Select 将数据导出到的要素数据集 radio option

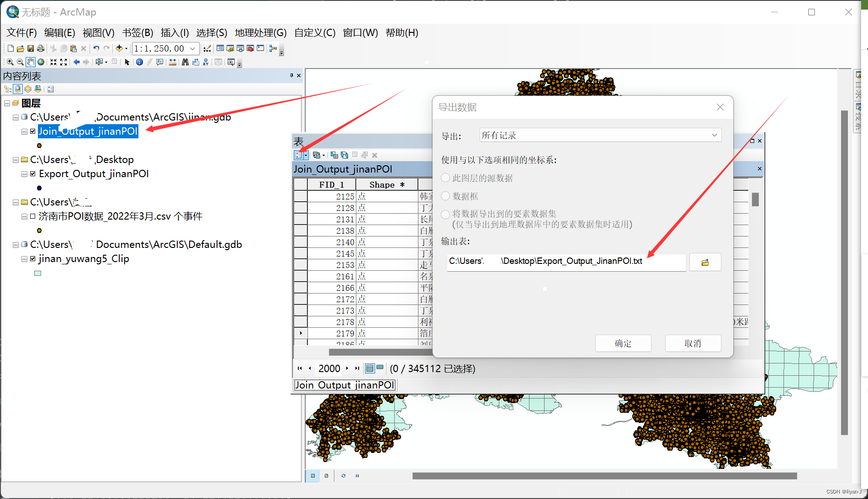(445, 214)
